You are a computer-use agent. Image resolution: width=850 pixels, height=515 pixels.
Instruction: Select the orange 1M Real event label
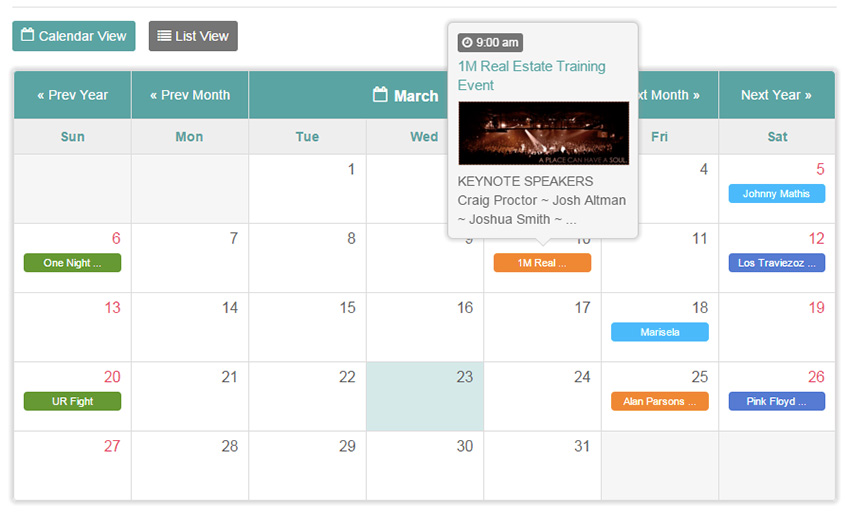click(x=542, y=263)
